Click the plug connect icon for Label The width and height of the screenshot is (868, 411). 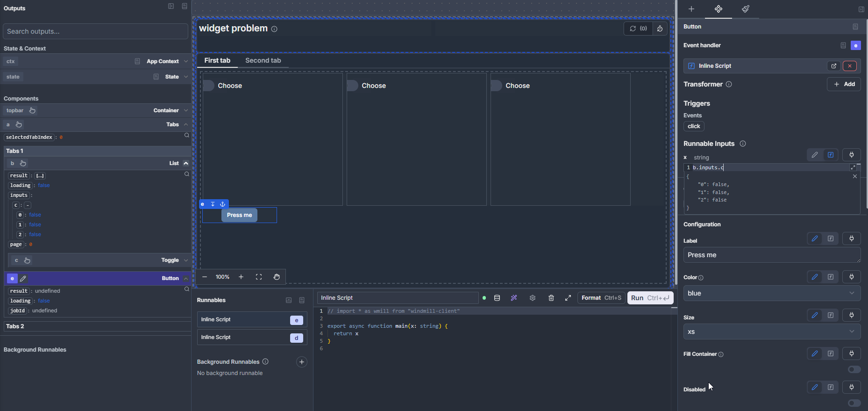[852, 238]
